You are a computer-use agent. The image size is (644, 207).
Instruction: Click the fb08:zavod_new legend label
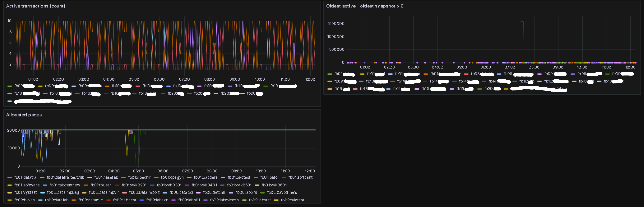tap(282, 192)
